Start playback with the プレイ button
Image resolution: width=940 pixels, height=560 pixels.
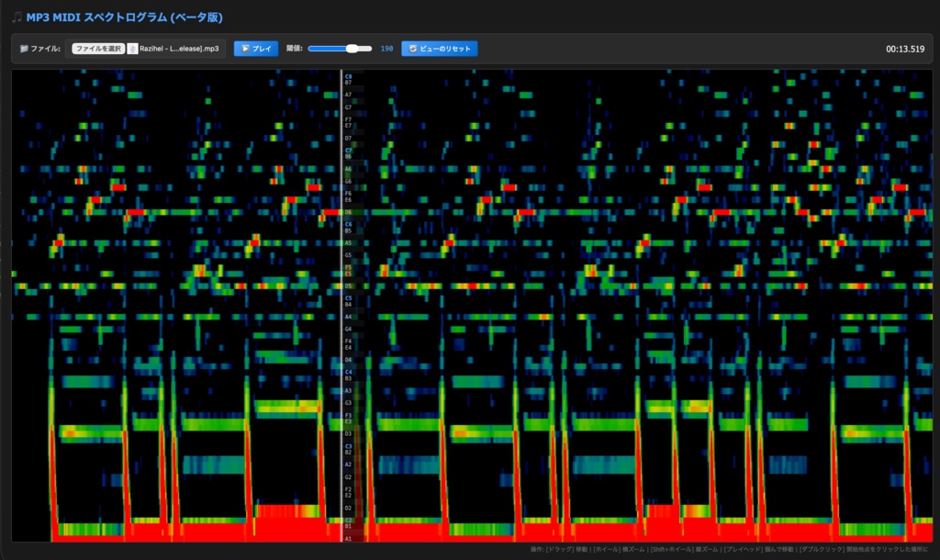click(x=256, y=49)
